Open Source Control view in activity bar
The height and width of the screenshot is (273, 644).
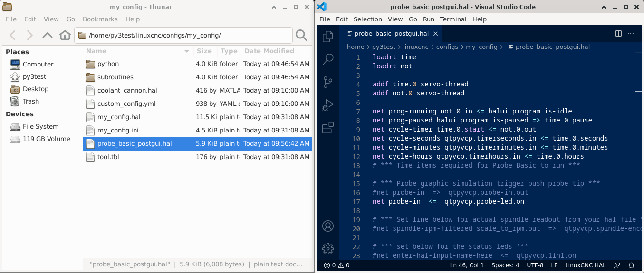point(328,82)
